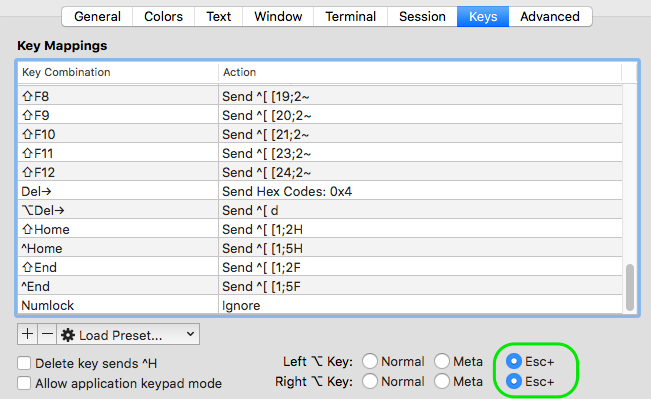Set Left Option key to Normal
Viewport: 651px width, 399px height.
(370, 361)
